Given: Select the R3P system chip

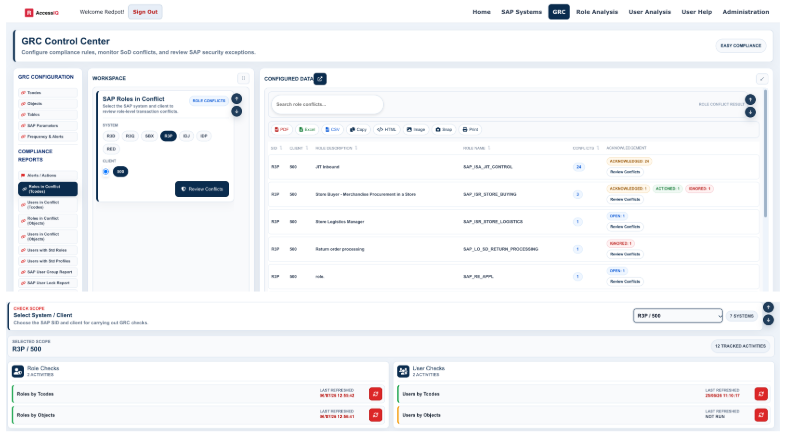Looking at the screenshot, I should click(168, 136).
